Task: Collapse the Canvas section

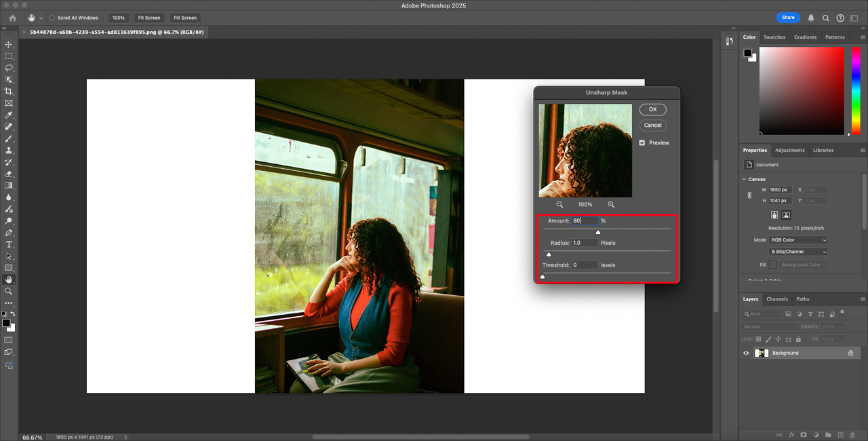Action: (x=743, y=179)
